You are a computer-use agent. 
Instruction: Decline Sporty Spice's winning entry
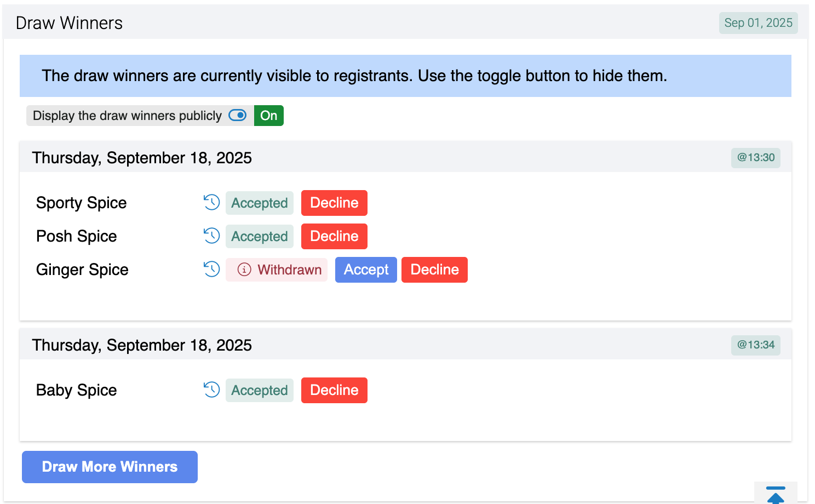(x=334, y=203)
